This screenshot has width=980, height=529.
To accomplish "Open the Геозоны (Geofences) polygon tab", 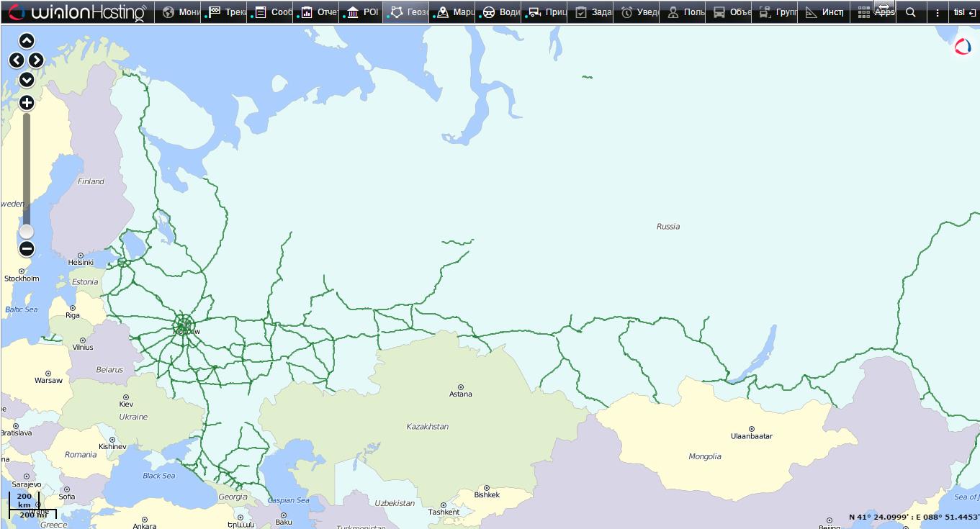I will (x=408, y=12).
